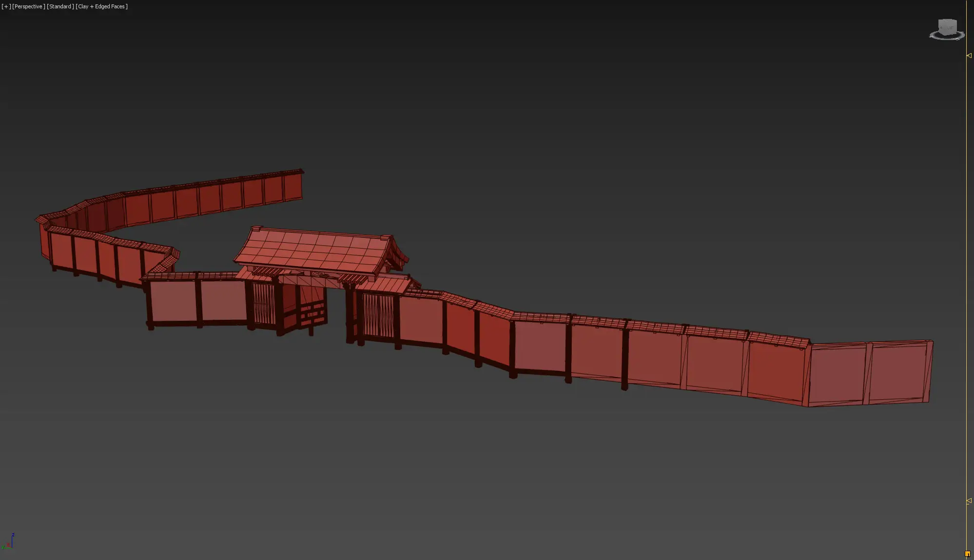Click the lower yellow track bar arrow marker
974x560 pixels.
[968, 500]
